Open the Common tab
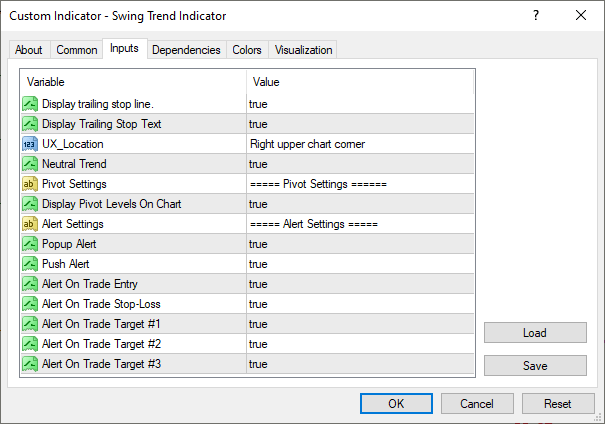This screenshot has height=424, width=605. point(77,50)
